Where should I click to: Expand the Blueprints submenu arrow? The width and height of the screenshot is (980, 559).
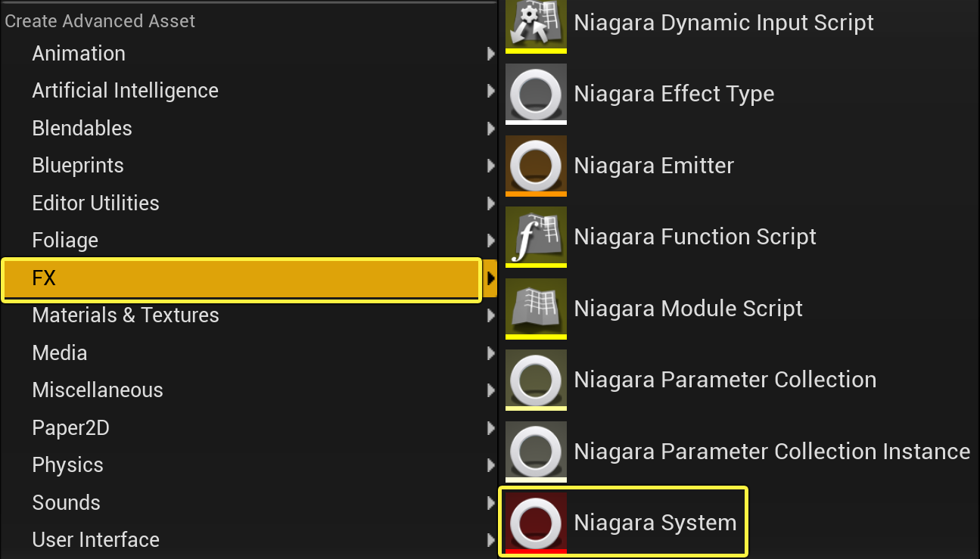[491, 166]
